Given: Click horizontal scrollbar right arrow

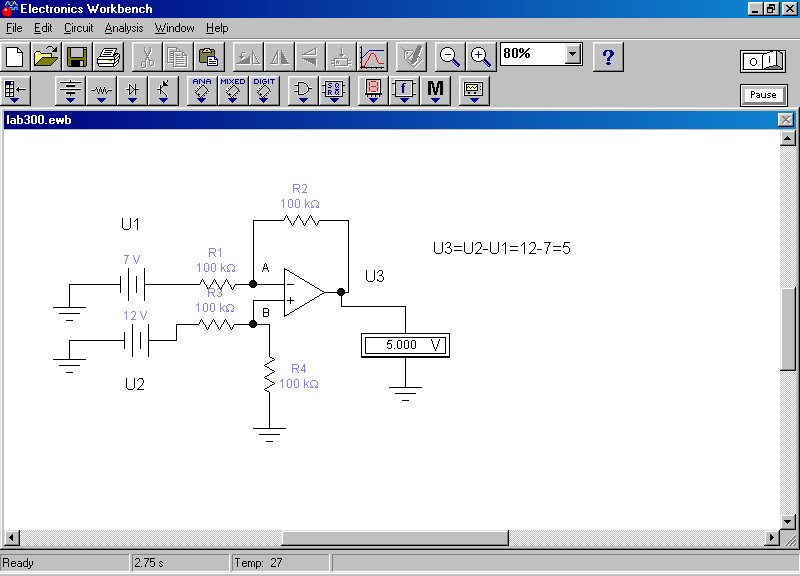Looking at the screenshot, I should pos(772,537).
